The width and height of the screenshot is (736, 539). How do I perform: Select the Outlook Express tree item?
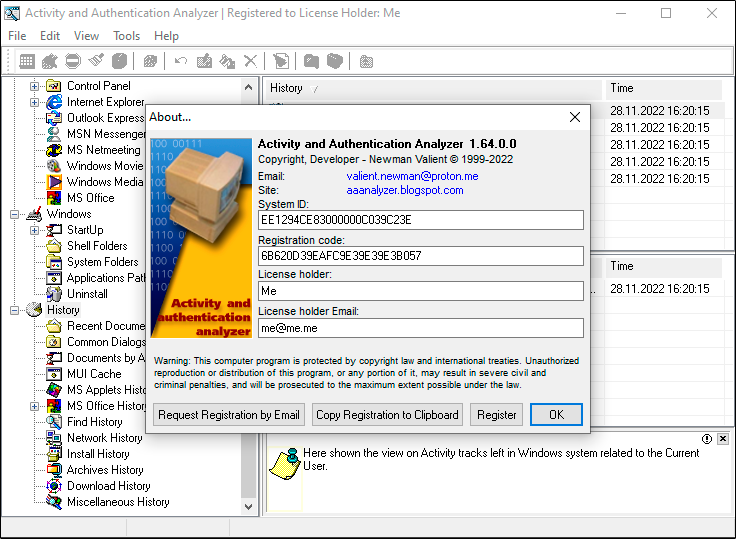tap(105, 118)
